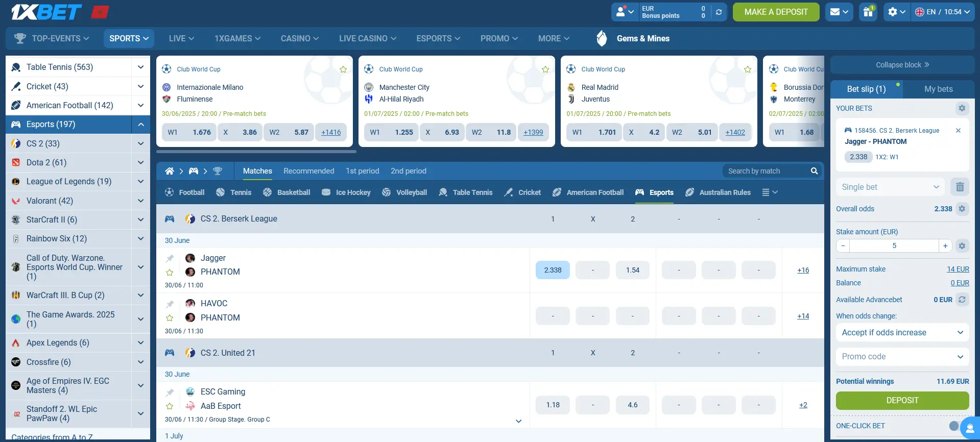Click the Make a Deposit button
This screenshot has height=442, width=980.
click(776, 12)
